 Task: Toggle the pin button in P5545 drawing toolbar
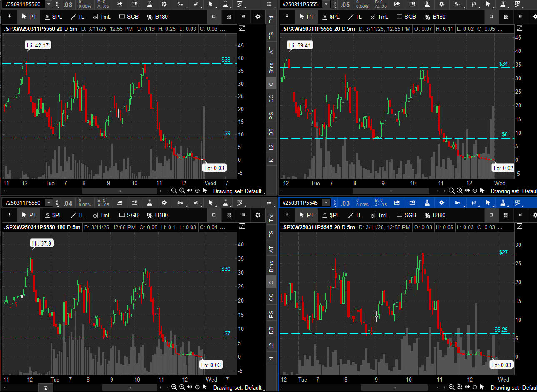point(287,215)
